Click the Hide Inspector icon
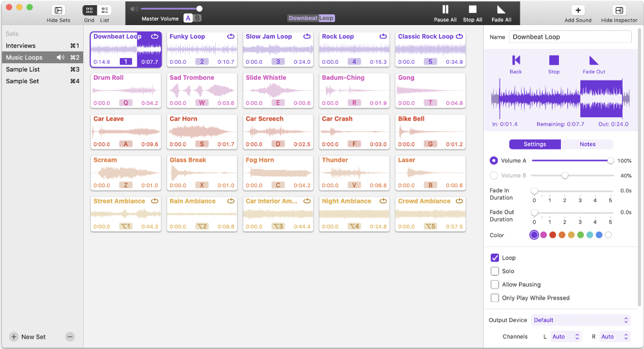Viewport: 644px width, 349px height. (619, 10)
